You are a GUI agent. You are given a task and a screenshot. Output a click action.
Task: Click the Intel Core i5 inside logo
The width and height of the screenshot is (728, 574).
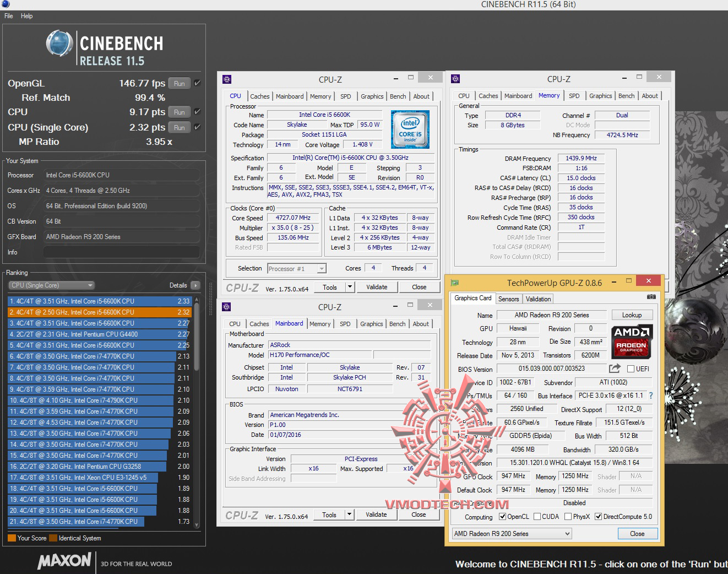point(410,129)
